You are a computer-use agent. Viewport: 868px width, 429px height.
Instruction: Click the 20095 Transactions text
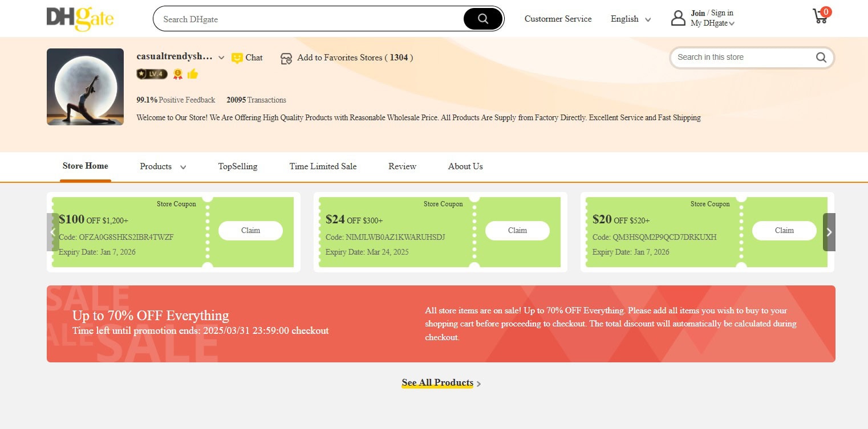[x=256, y=100]
